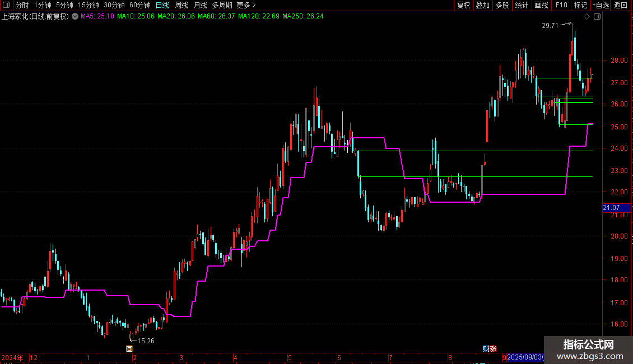Screen dimensions: 633x364
Task: Click month 2 on the time axis
Action: [x=134, y=357]
